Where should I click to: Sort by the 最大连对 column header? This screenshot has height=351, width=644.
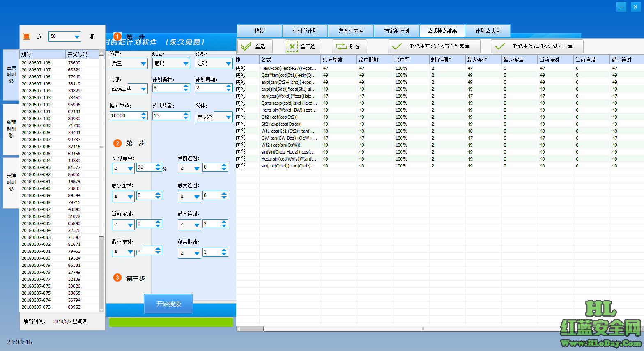click(483, 60)
